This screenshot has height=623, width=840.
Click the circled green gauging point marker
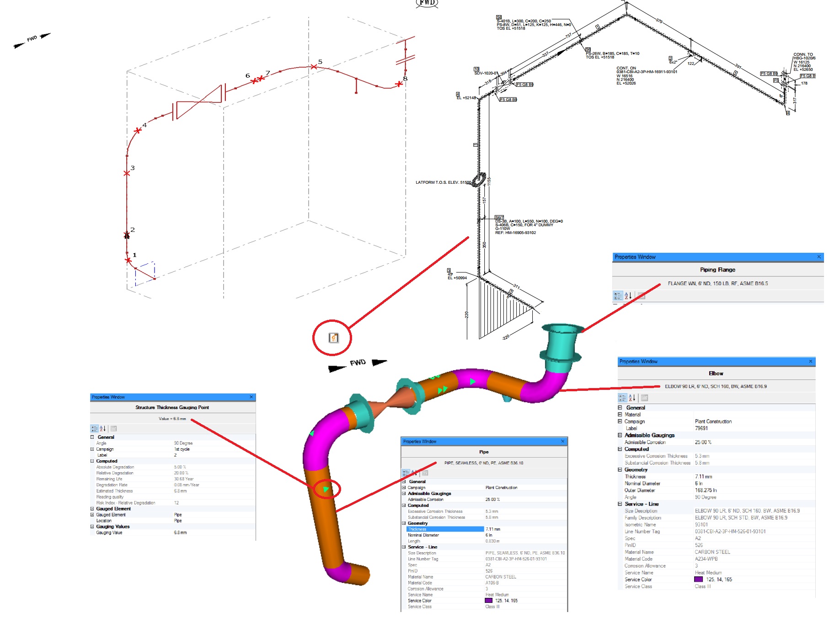pyautogui.click(x=326, y=489)
